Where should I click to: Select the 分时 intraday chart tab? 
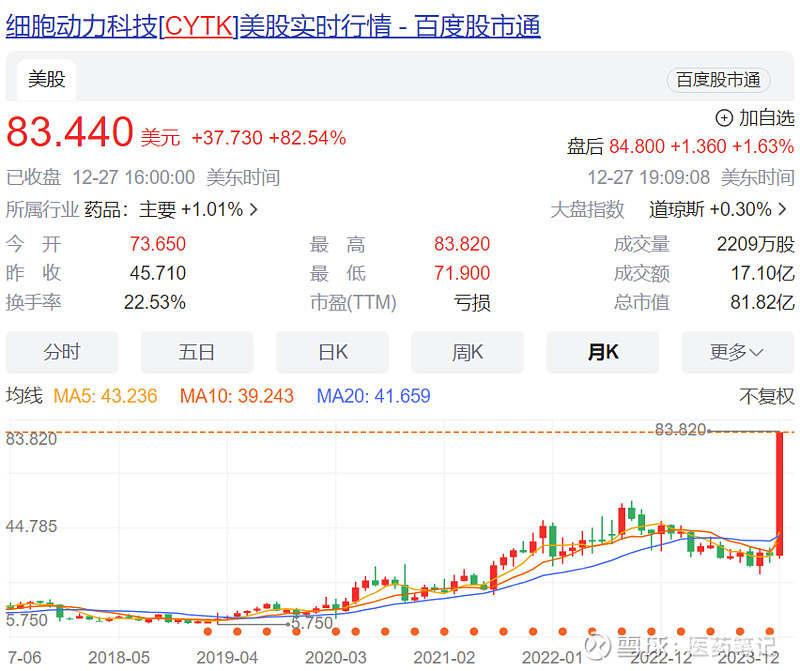(61, 352)
